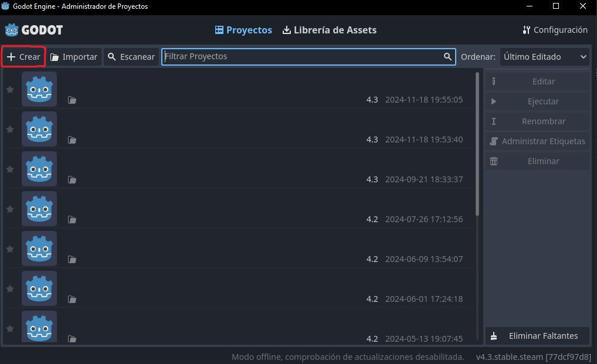597x364 pixels.
Task: Click the Eliminar button
Action: tap(537, 161)
